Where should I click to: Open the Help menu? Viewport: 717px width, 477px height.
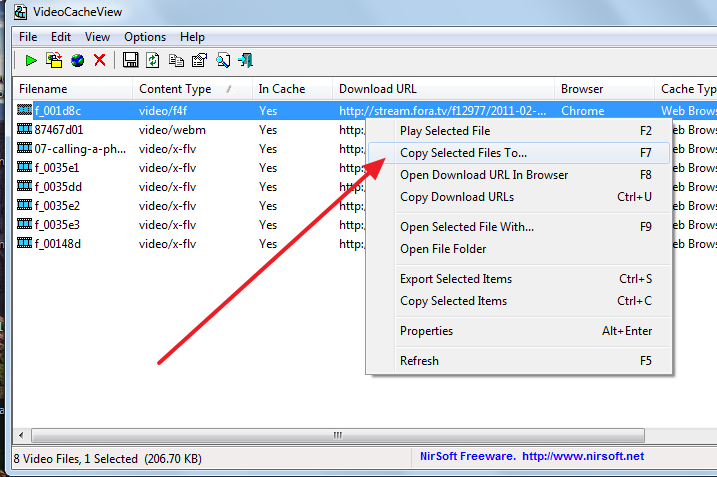pos(192,37)
